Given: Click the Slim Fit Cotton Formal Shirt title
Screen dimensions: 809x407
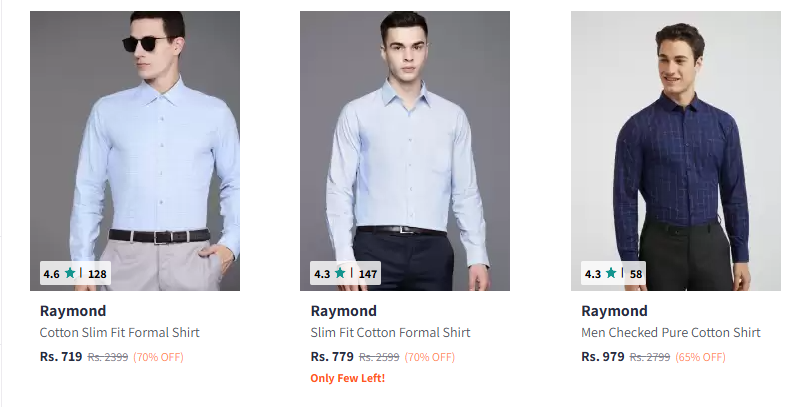Looking at the screenshot, I should pyautogui.click(x=390, y=333).
